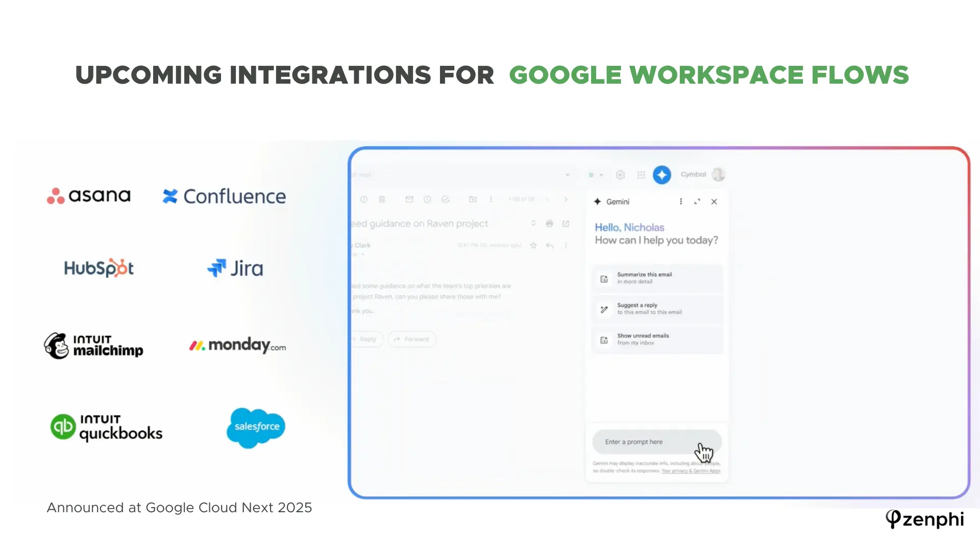Click the 'GOOGLE WORKSPACE FLOWS' green heading
The height and width of the screenshot is (551, 980).
709,75
